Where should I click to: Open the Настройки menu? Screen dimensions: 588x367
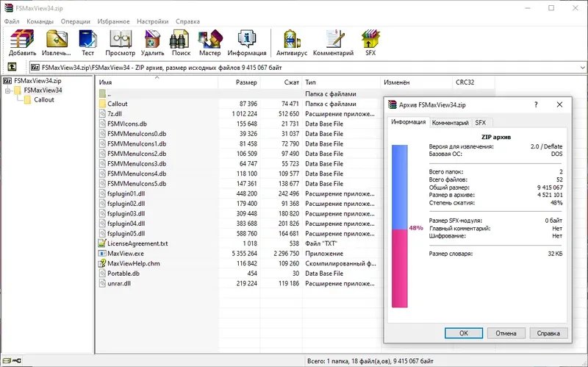tap(152, 21)
